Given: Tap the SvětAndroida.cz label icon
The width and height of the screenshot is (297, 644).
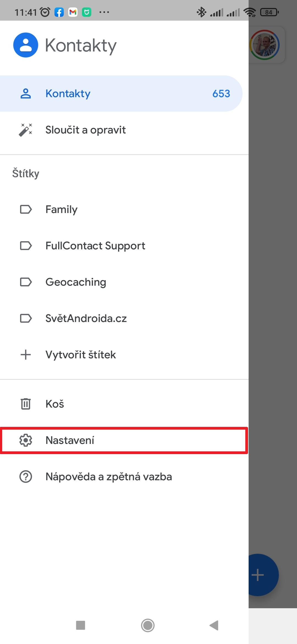Looking at the screenshot, I should [26, 318].
